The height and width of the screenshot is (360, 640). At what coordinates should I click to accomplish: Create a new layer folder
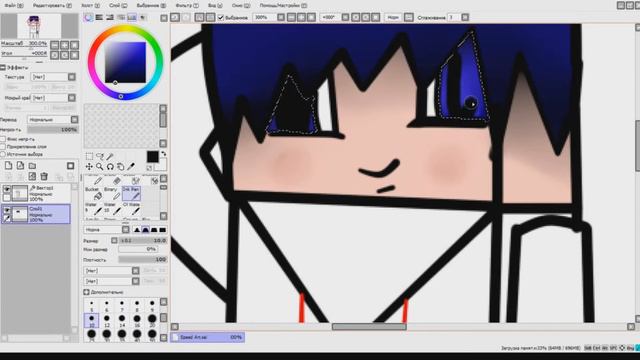tap(32, 166)
